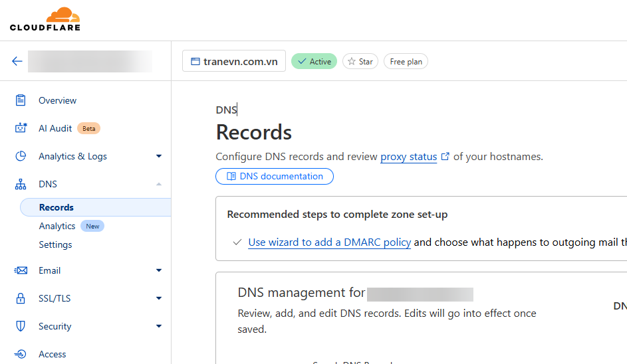This screenshot has width=627, height=364.
Task: Star this domain
Action: click(360, 61)
